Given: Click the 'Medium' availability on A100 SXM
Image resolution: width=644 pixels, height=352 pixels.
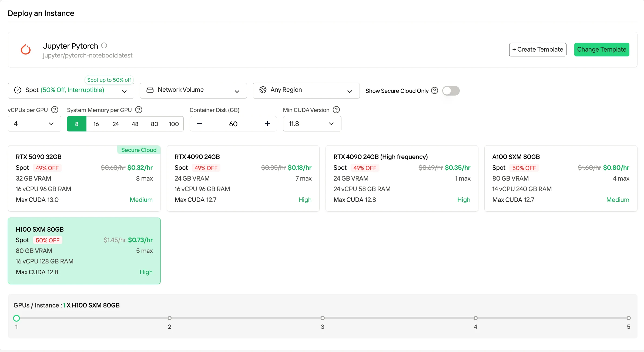Looking at the screenshot, I should [x=618, y=200].
